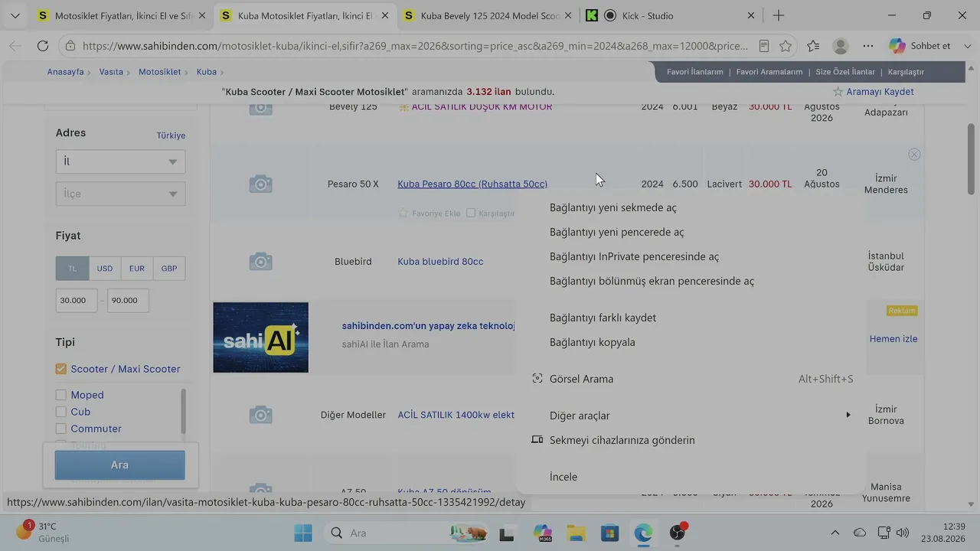Image resolution: width=980 pixels, height=551 pixels.
Task: Switch to the Motosiklet Fiyatları first tab
Action: (122, 15)
